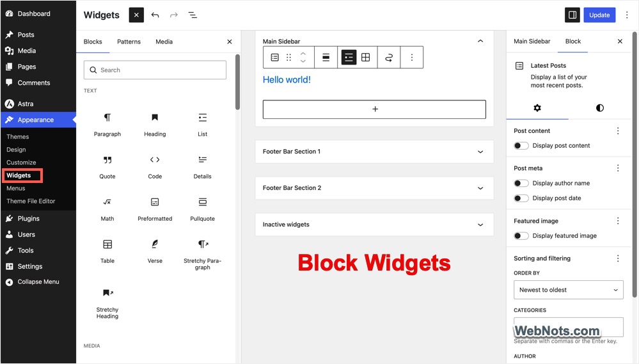Toggle Display post date switch
The width and height of the screenshot is (639, 364).
[521, 198]
